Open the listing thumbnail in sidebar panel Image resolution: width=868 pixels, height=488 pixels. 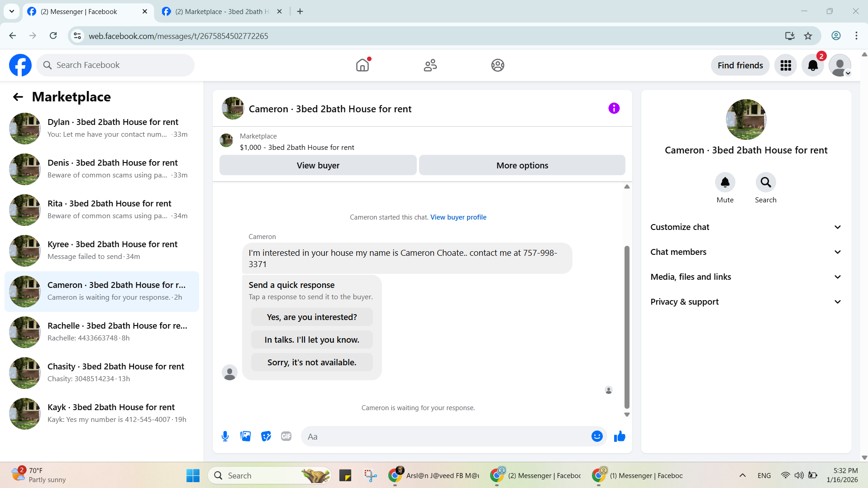coord(746,120)
